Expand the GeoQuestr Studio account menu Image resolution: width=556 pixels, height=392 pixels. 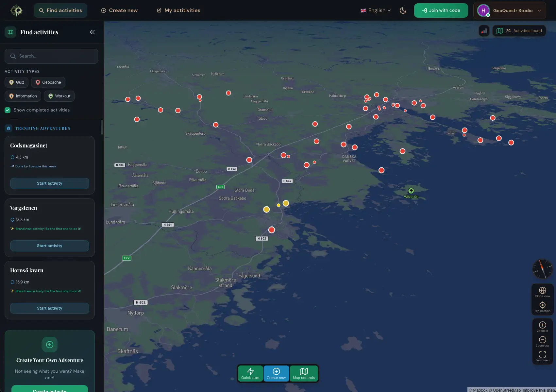(509, 10)
